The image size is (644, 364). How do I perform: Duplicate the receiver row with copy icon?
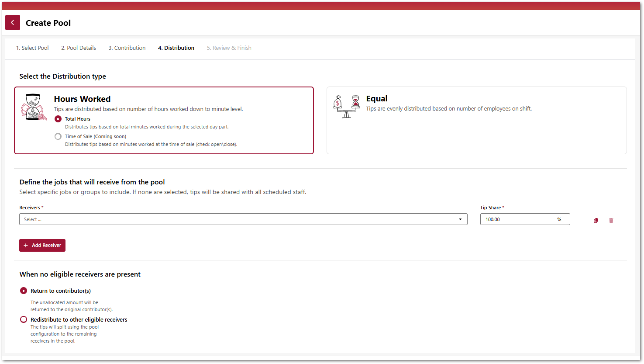(596, 221)
